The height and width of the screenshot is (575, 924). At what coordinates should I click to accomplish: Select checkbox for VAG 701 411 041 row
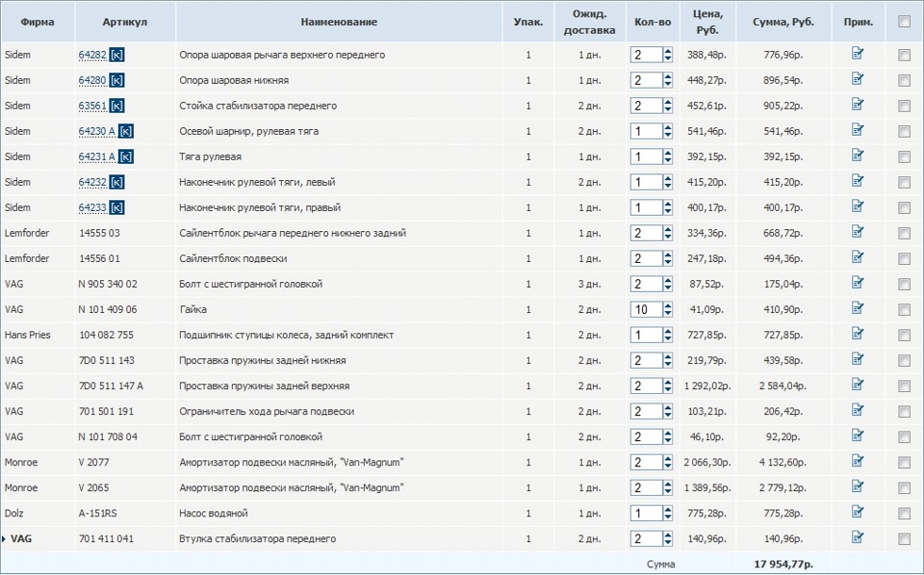tap(904, 538)
